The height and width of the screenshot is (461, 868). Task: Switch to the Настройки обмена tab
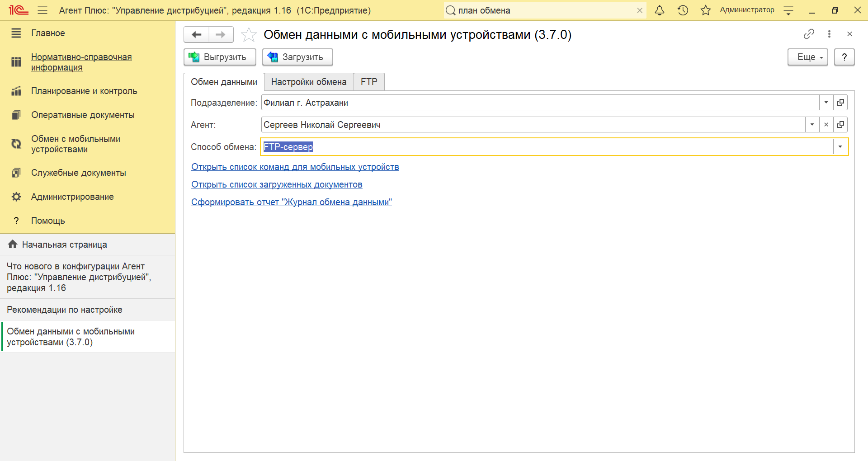(x=309, y=82)
